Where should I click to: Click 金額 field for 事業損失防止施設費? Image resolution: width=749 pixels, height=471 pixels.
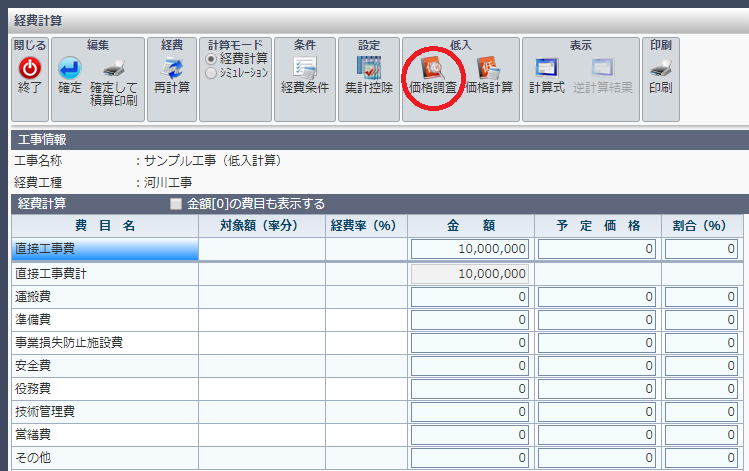point(470,343)
